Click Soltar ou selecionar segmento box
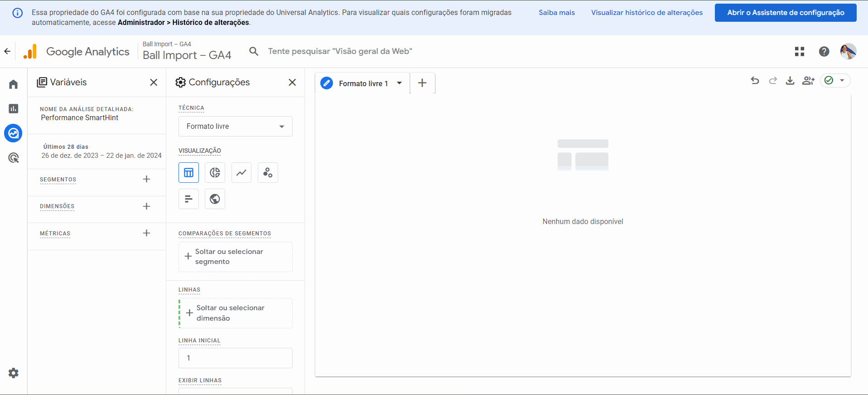 (x=236, y=257)
